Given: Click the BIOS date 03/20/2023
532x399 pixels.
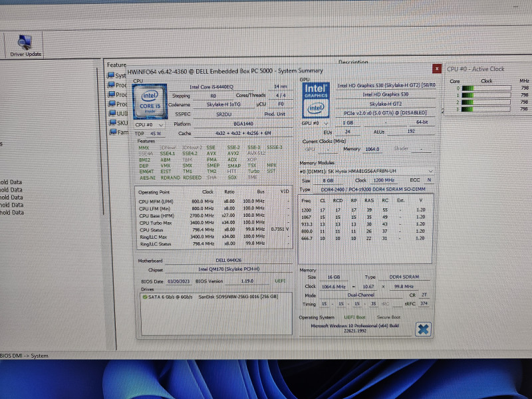Looking at the screenshot, I should (x=178, y=281).
